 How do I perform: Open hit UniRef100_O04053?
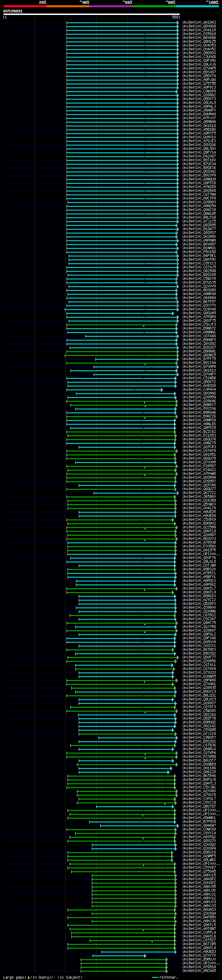pyautogui.click(x=199, y=45)
